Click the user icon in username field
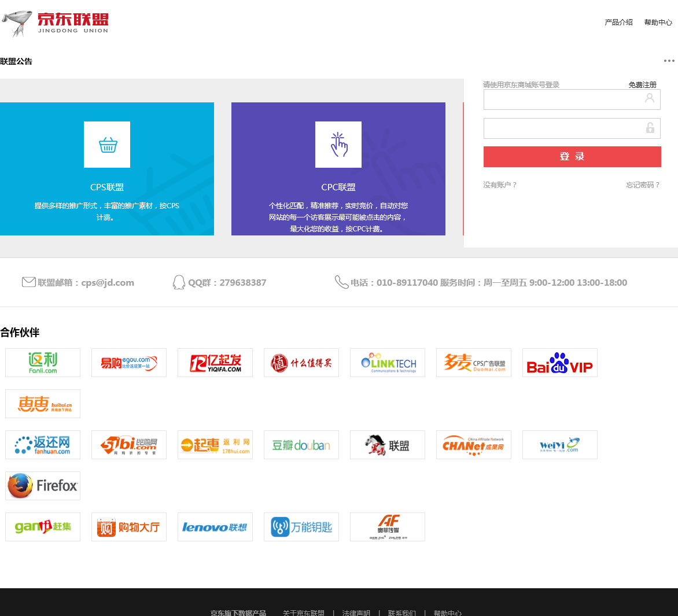678x616 pixels. pos(650,98)
